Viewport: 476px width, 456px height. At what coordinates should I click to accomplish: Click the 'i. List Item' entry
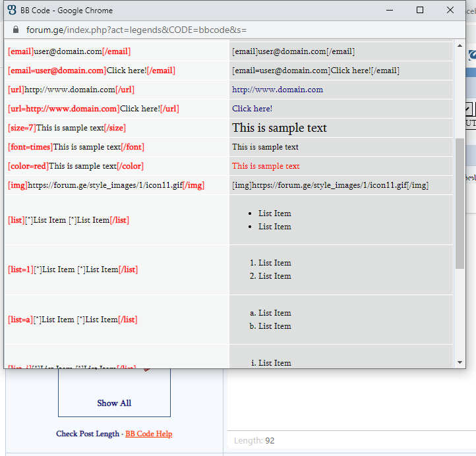pos(271,363)
